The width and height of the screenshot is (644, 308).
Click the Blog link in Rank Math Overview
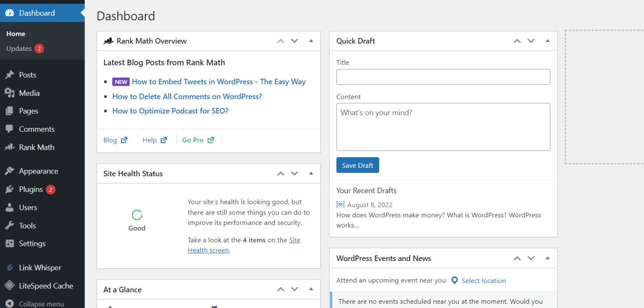pos(110,140)
